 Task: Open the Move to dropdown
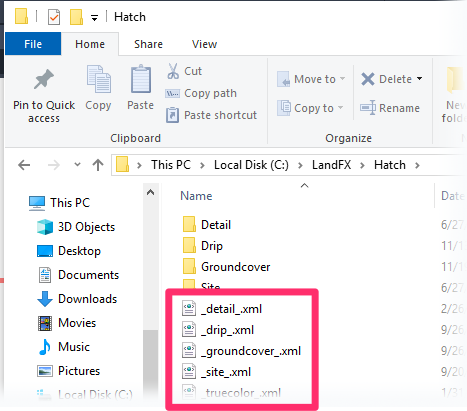pyautogui.click(x=311, y=79)
